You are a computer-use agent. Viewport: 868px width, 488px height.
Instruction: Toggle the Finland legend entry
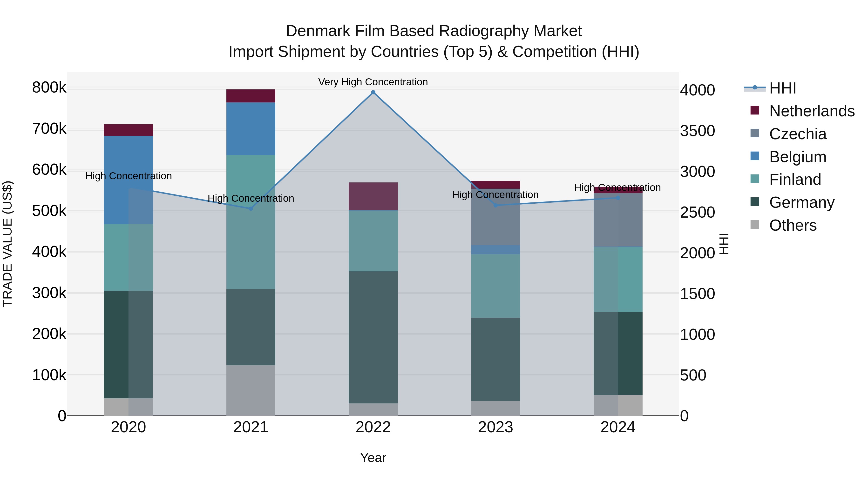[786, 179]
